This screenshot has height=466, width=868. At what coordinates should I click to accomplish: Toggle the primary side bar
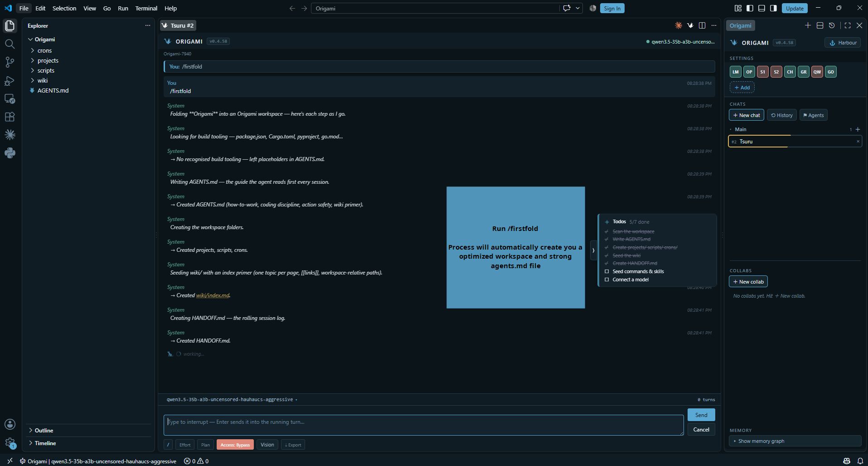pyautogui.click(x=750, y=8)
